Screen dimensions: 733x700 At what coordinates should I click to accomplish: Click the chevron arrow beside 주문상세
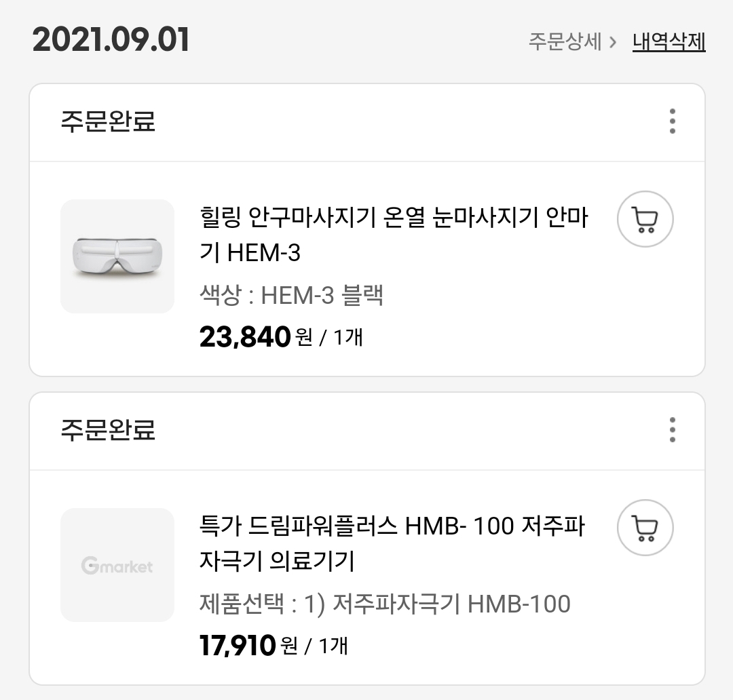pyautogui.click(x=613, y=43)
